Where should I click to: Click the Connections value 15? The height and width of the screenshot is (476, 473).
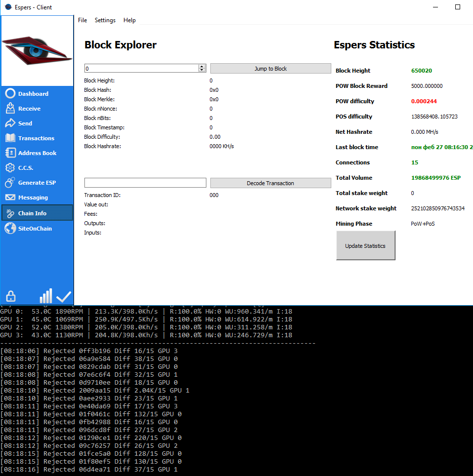click(414, 162)
